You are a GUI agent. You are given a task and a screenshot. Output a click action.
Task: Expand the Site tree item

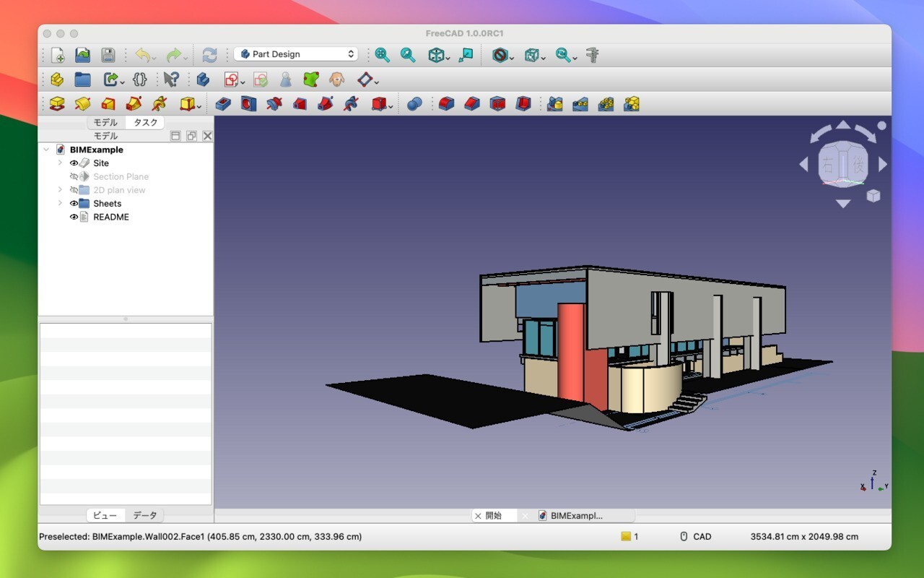click(60, 163)
